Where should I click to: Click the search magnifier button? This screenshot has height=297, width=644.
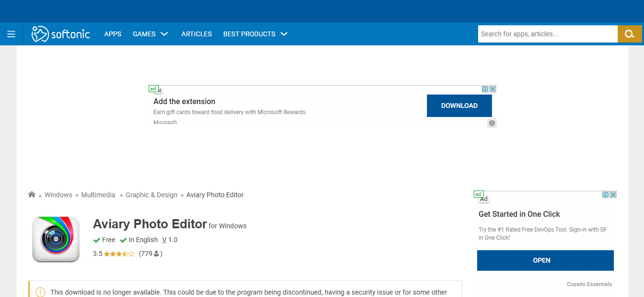630,34
